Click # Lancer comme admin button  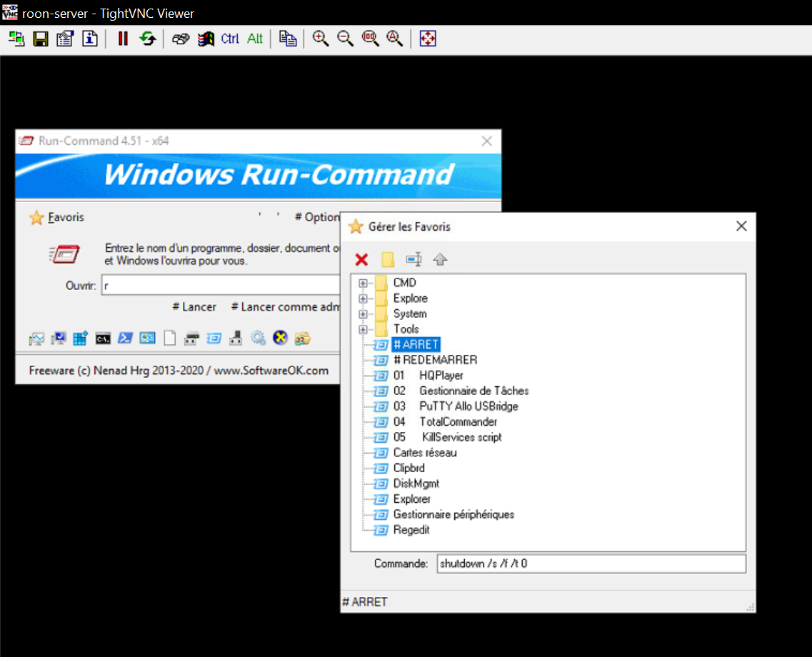(x=286, y=307)
